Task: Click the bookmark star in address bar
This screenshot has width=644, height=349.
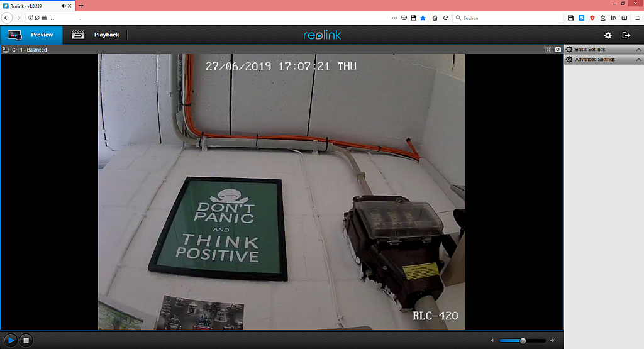Action: (x=423, y=18)
